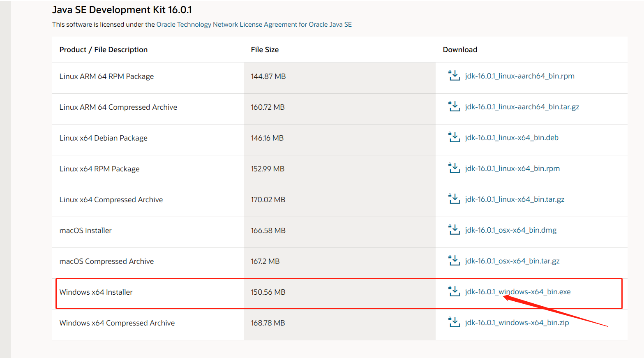Click the Download column header
Image resolution: width=644 pixels, height=358 pixels.
[460, 50]
